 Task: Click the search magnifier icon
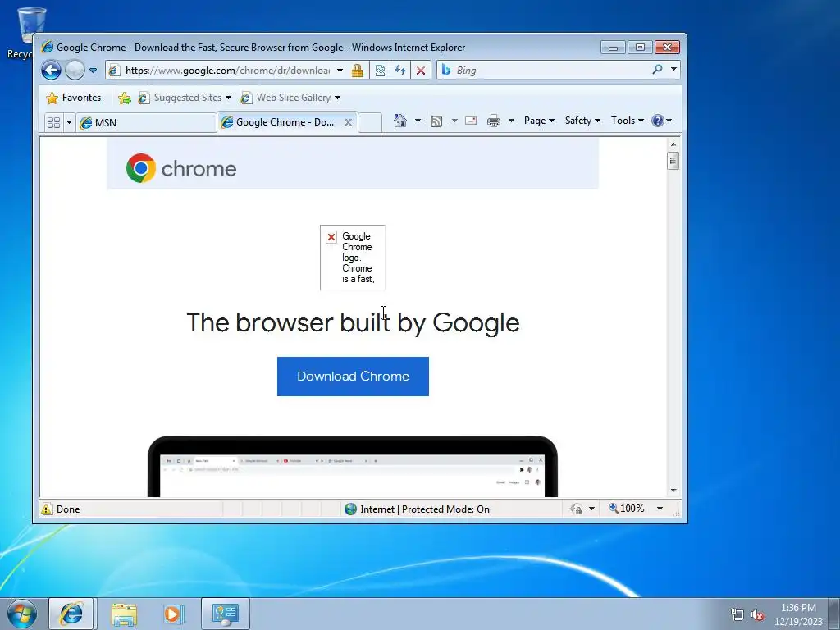pos(657,70)
